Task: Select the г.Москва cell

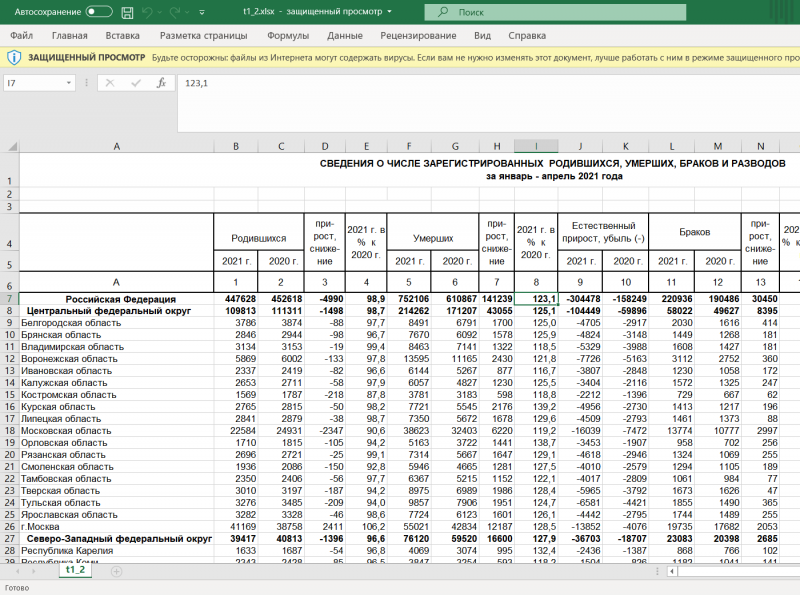Action: (116, 527)
